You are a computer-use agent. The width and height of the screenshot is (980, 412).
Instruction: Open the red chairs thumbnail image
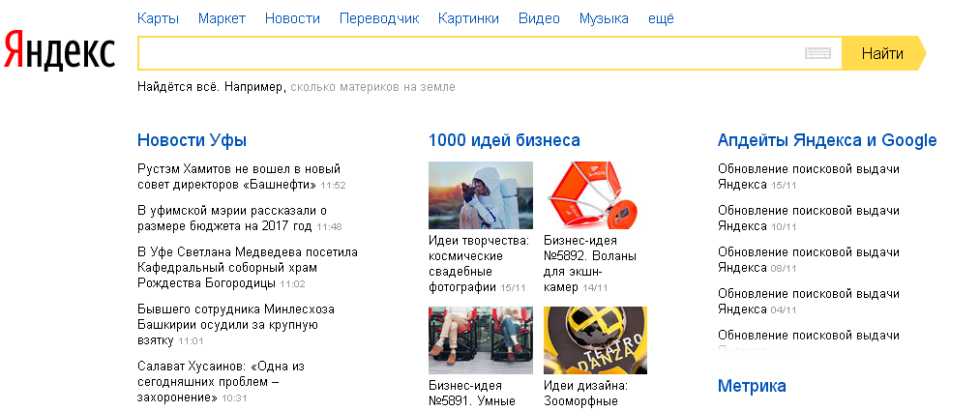[481, 340]
